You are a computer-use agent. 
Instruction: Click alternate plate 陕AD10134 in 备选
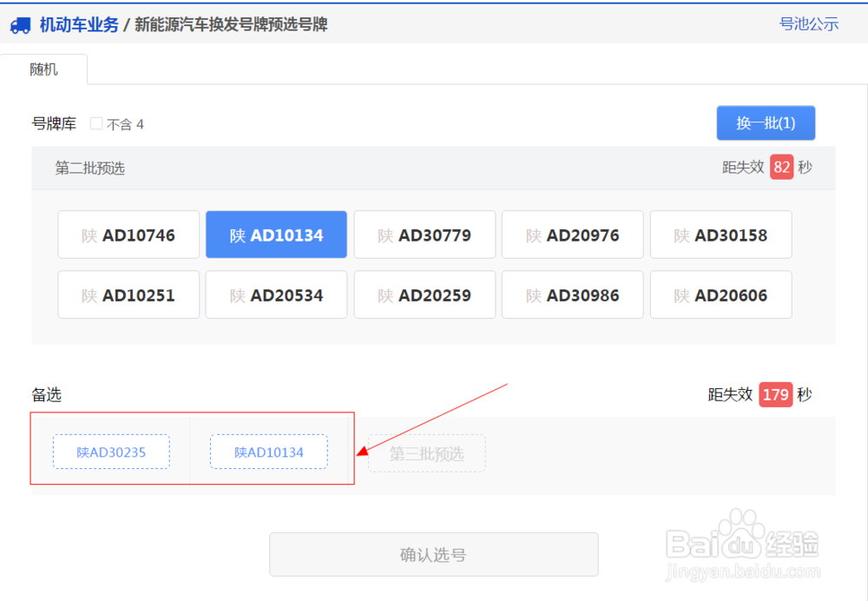[x=268, y=452]
